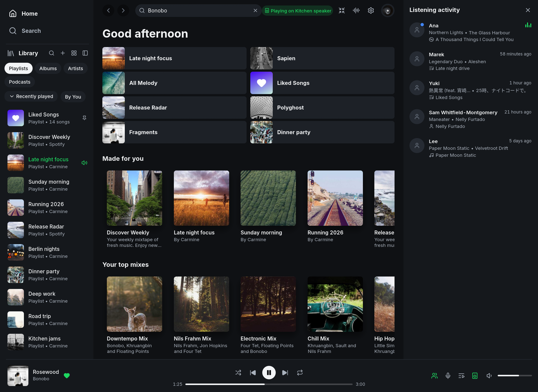The width and height of the screenshot is (538, 392).
Task: Create a new playlist with plus icon
Action: click(63, 53)
